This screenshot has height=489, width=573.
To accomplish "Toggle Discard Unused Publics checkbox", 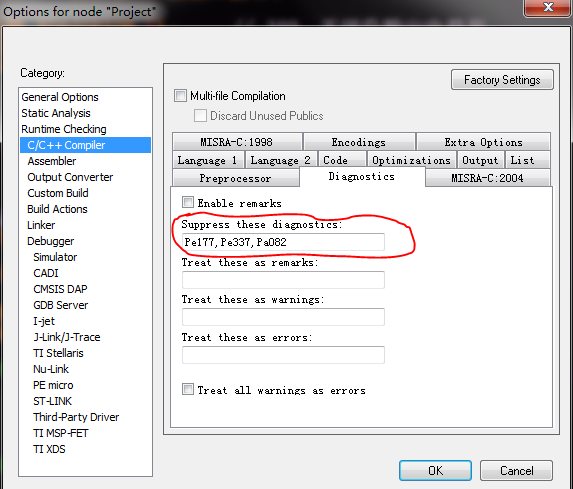I will click(x=200, y=115).
